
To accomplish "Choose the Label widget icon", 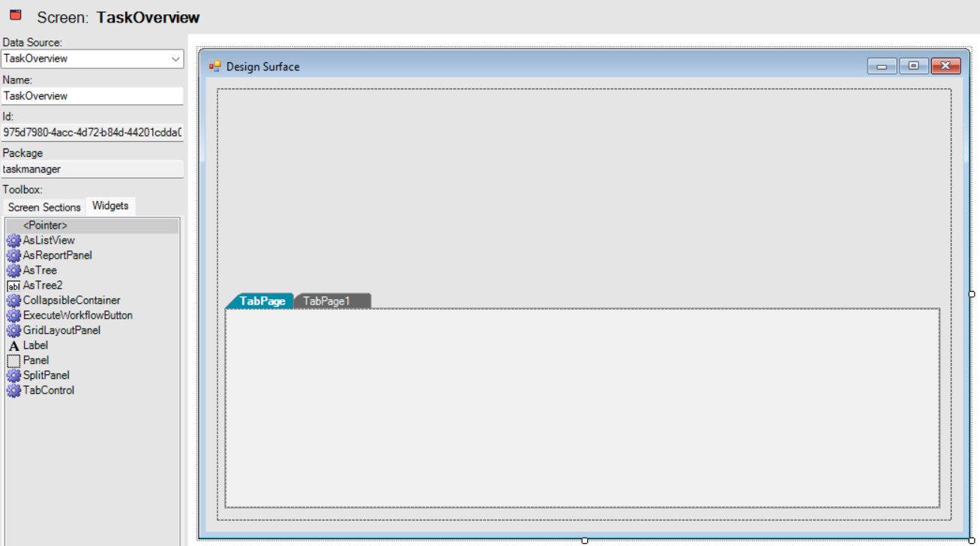I will (x=13, y=346).
